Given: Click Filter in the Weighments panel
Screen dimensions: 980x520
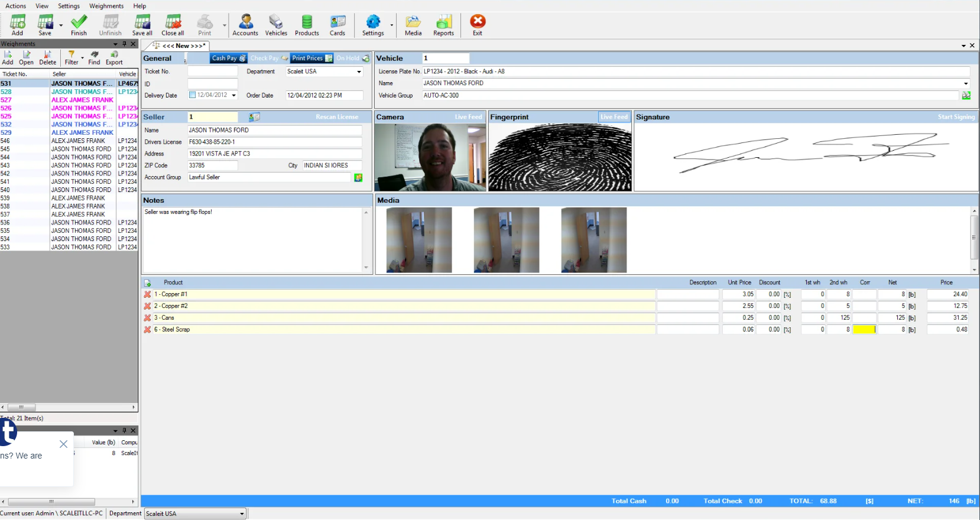Looking at the screenshot, I should point(72,57).
